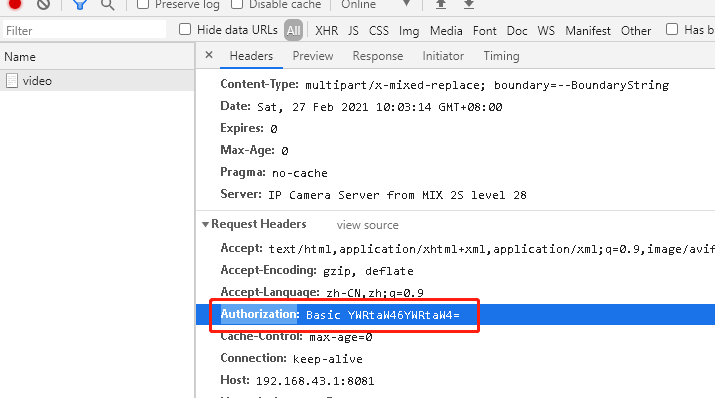Toggle the filter funnel icon
The image size is (715, 398).
tap(80, 5)
